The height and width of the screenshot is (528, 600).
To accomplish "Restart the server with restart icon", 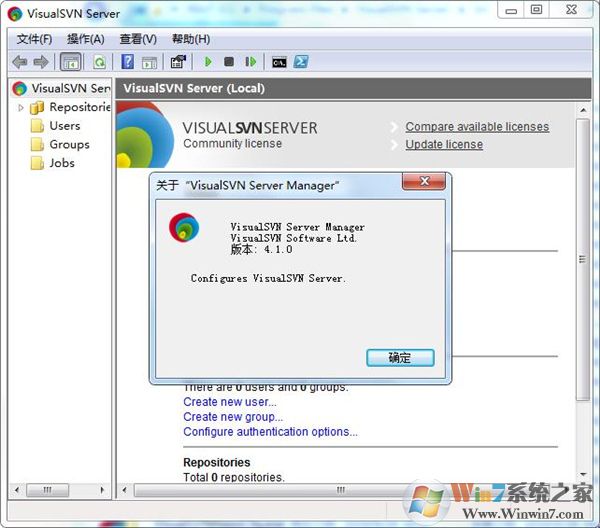I will tap(250, 62).
